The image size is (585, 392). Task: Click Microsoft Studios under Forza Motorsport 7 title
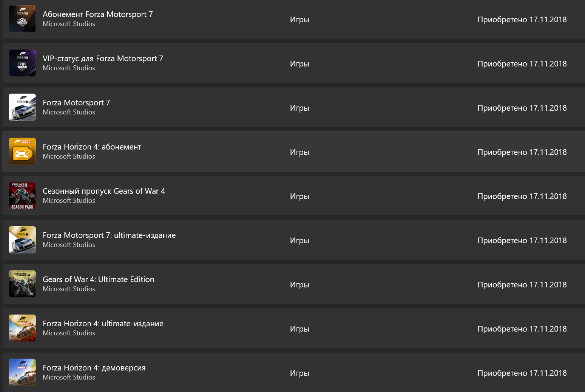(x=69, y=112)
